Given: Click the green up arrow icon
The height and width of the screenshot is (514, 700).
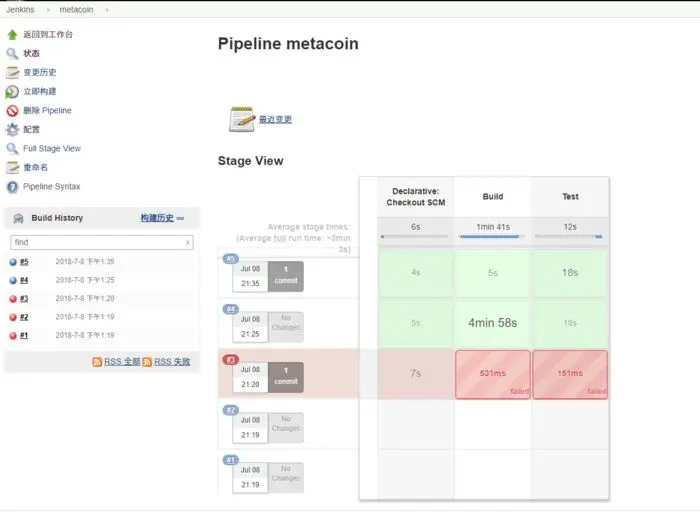Looking at the screenshot, I should (x=12, y=34).
